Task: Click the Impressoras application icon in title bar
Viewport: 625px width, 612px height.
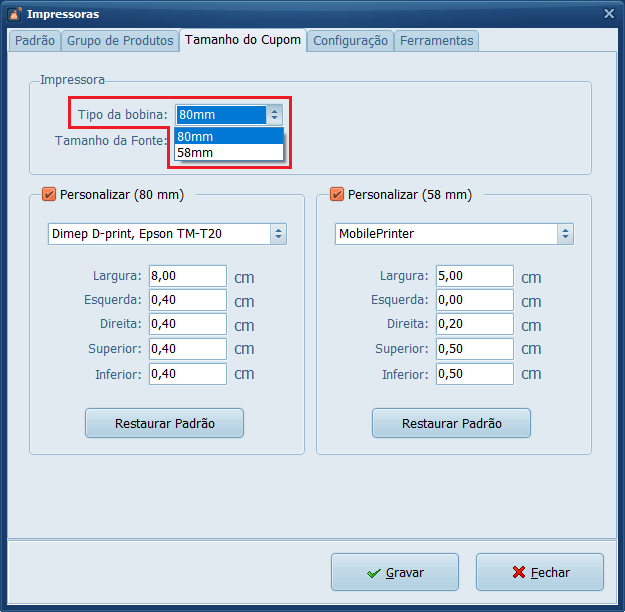Action: (x=15, y=14)
